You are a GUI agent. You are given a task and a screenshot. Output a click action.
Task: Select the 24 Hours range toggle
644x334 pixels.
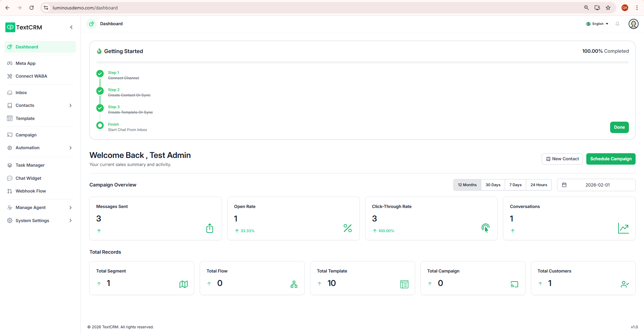tap(539, 185)
